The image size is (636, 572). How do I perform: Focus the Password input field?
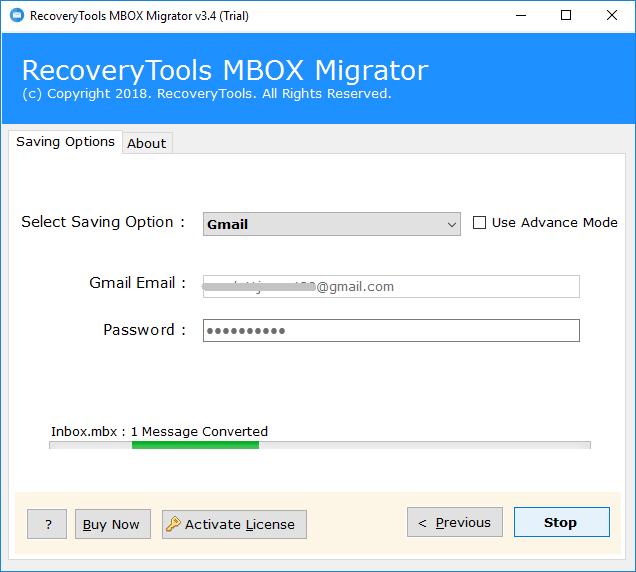[x=391, y=330]
